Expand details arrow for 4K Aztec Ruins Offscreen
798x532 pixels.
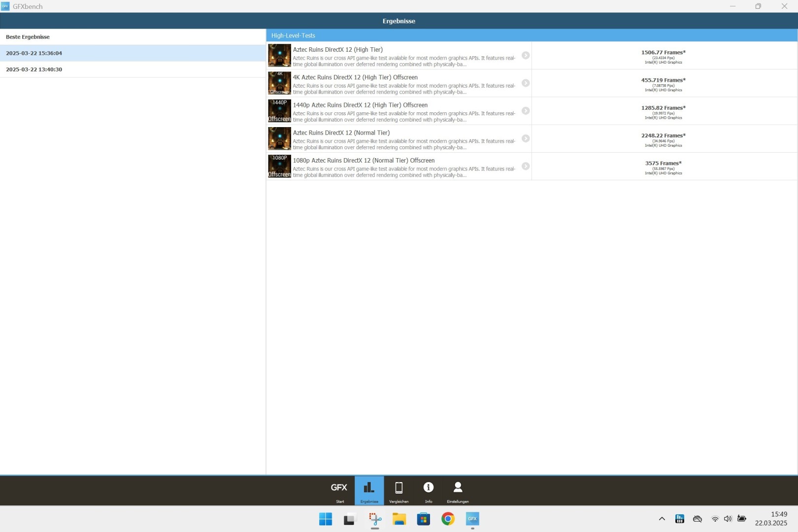click(526, 83)
